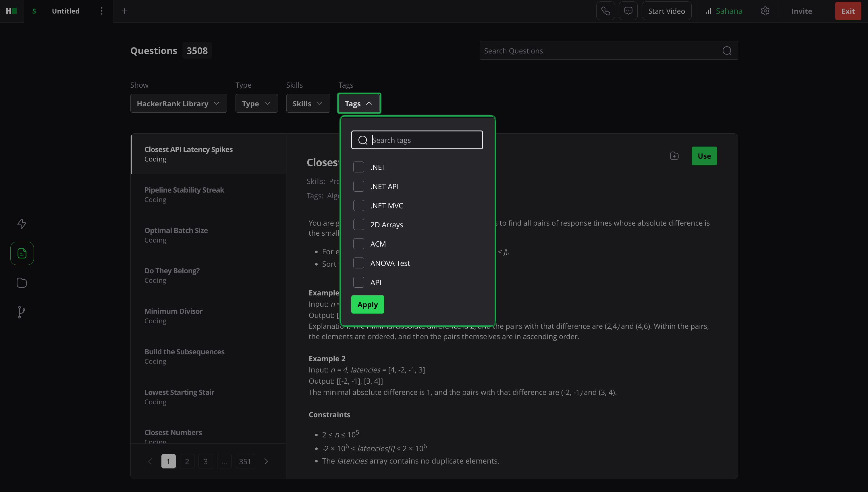
Task: Expand the HackerRank Library dropdown
Action: 178,103
